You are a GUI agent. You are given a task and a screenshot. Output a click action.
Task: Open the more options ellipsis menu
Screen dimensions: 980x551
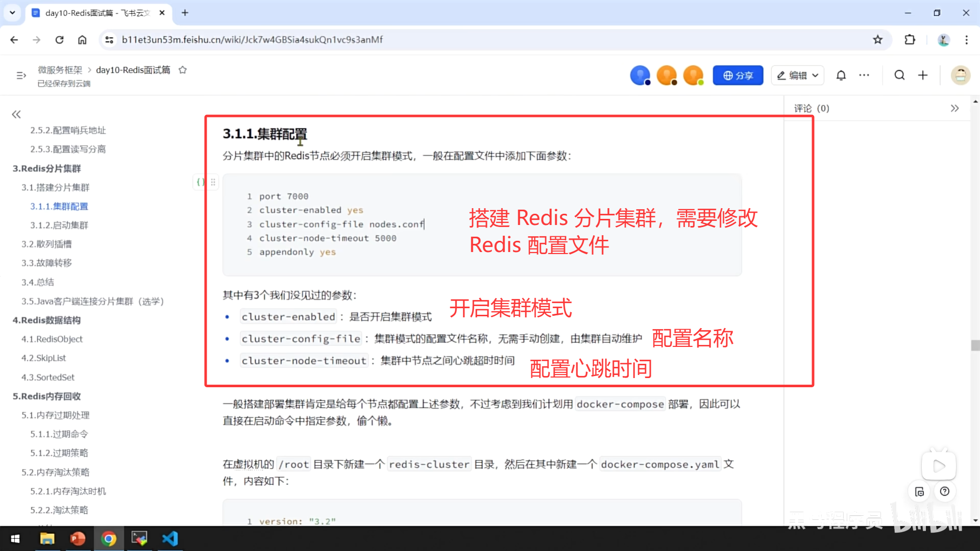pos(864,76)
